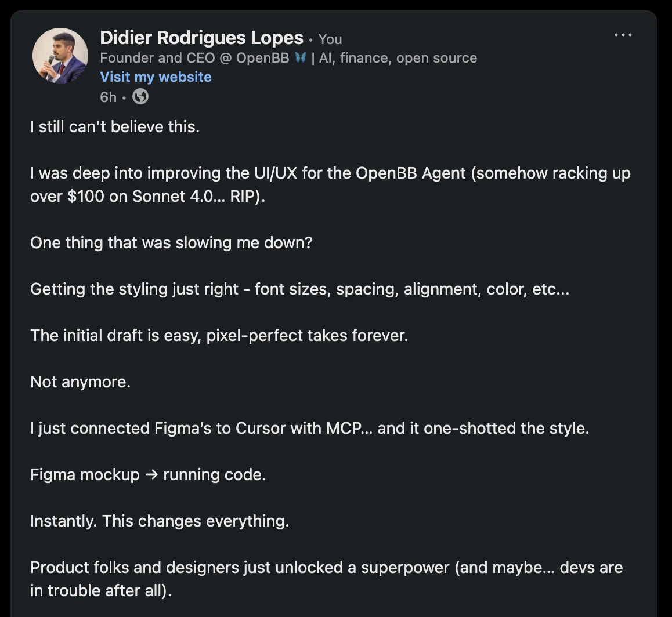This screenshot has height=617, width=672.
Task: Click the line "I still can't believe this."
Action: coord(115,127)
